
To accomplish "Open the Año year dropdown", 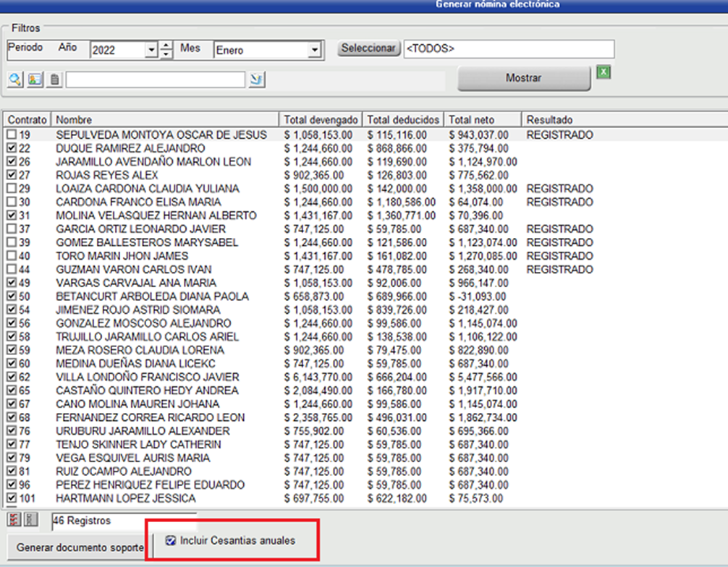I will point(151,51).
